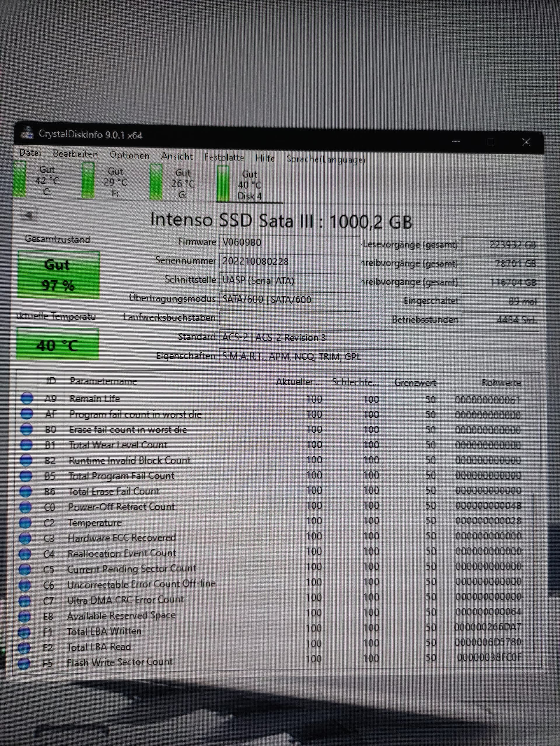Maximize the CrystalDiskInfo window
This screenshot has width=560, height=746.
click(491, 142)
